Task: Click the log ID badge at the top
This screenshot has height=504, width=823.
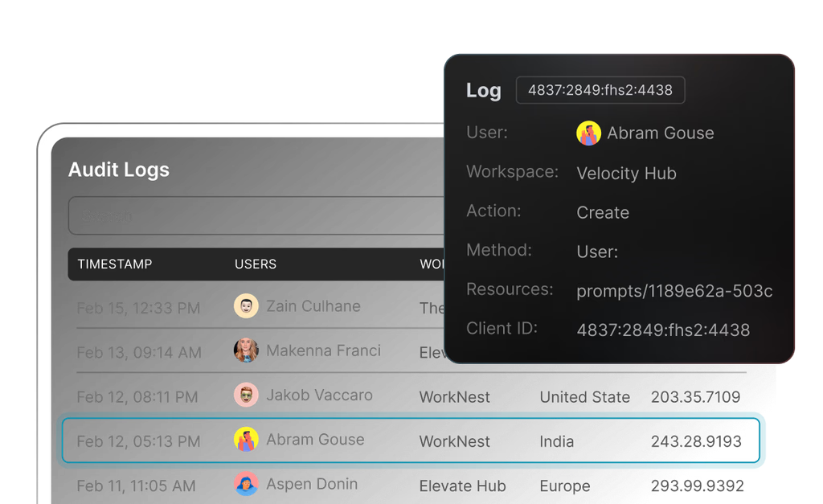Action: (x=600, y=90)
